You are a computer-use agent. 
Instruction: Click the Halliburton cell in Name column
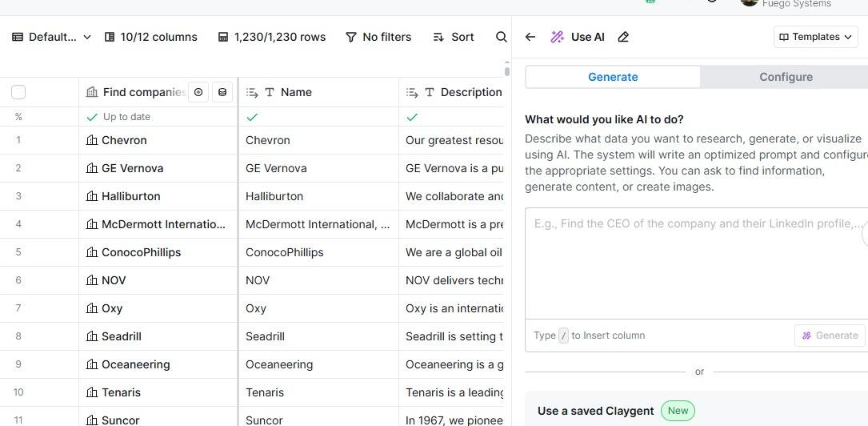318,196
